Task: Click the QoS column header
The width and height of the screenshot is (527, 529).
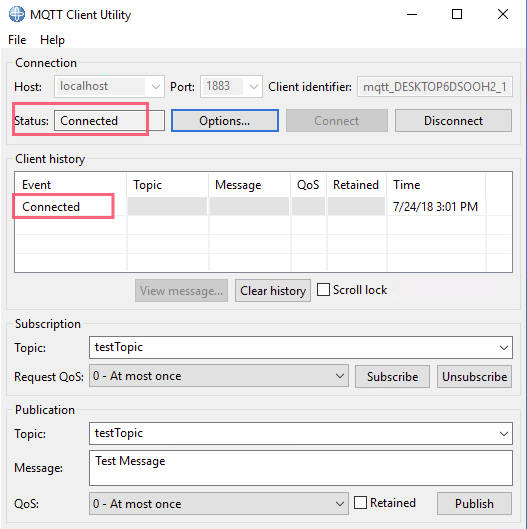Action: [308, 185]
